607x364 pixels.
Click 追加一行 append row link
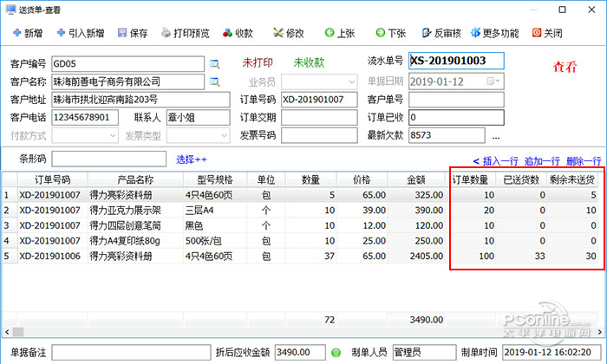point(542,161)
